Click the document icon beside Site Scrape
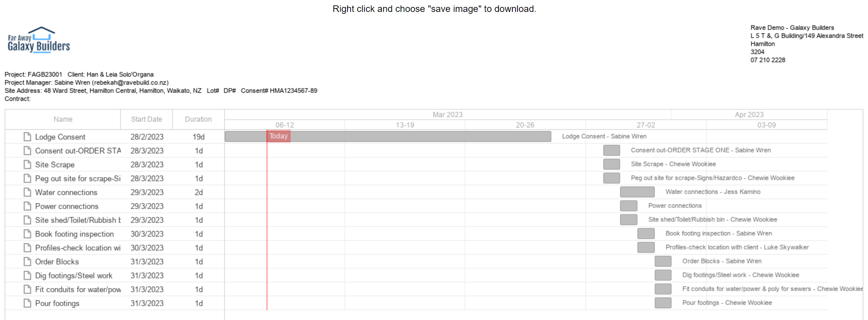 click(27, 164)
